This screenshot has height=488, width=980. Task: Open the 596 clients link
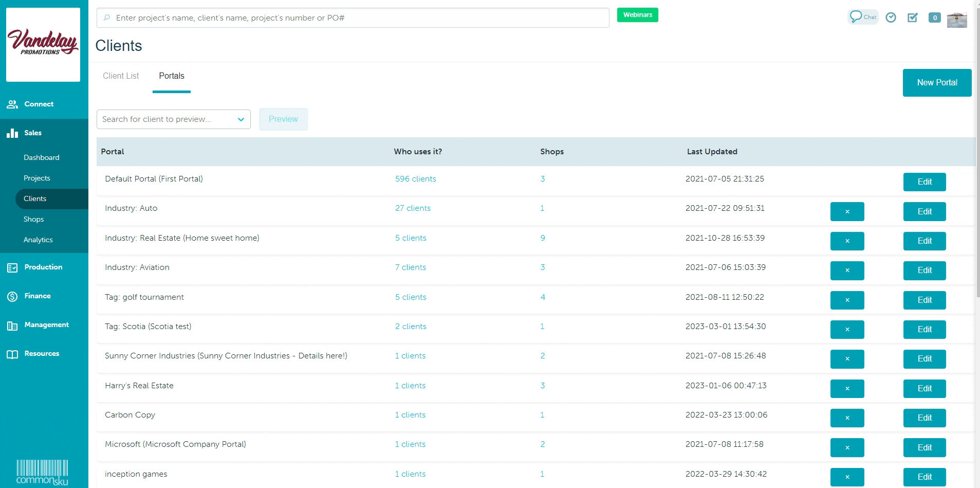point(415,179)
